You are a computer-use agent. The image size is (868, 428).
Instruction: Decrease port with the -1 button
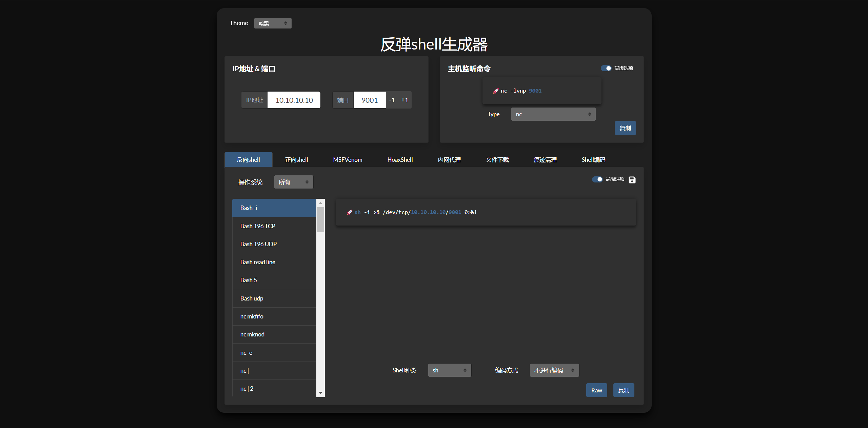pos(392,100)
